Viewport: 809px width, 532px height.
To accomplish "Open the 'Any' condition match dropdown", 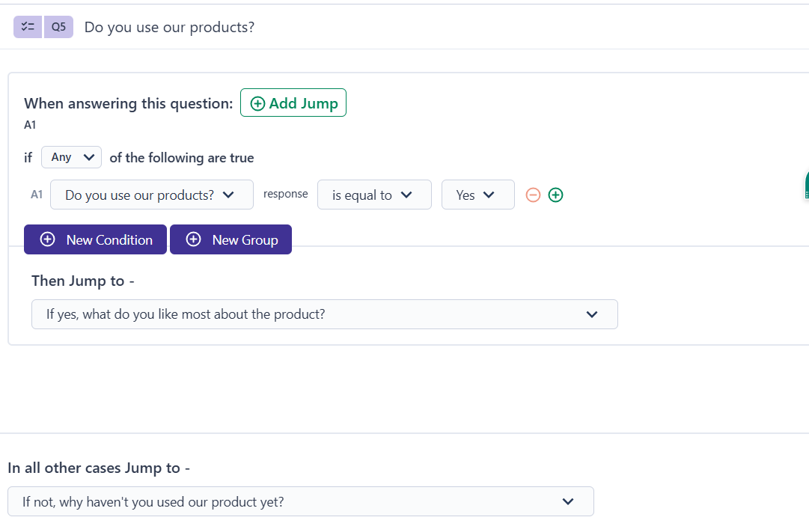I will click(x=71, y=157).
